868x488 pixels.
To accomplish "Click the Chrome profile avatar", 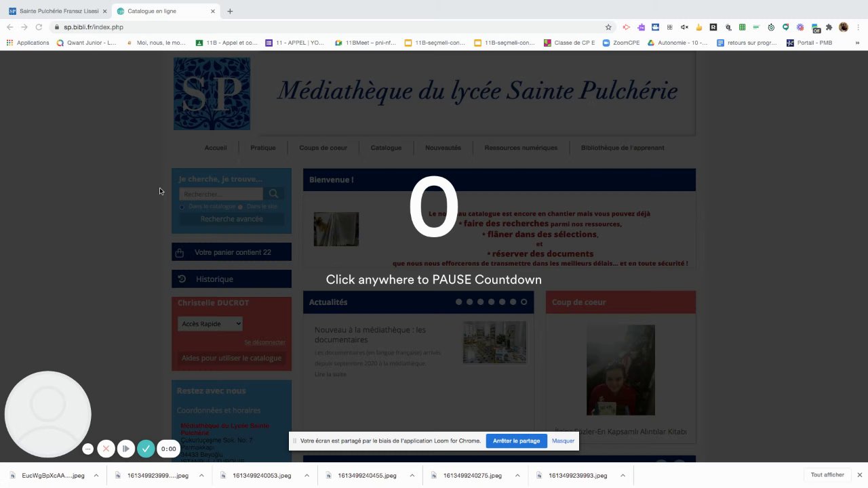I will point(844,27).
